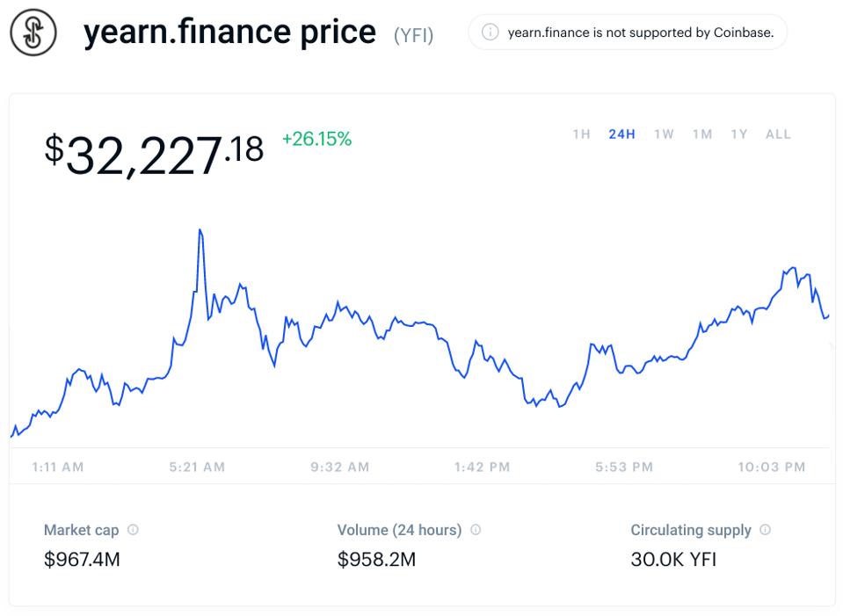Image resolution: width=843 pixels, height=616 pixels.
Task: Show the ALL time price chart
Action: (778, 134)
